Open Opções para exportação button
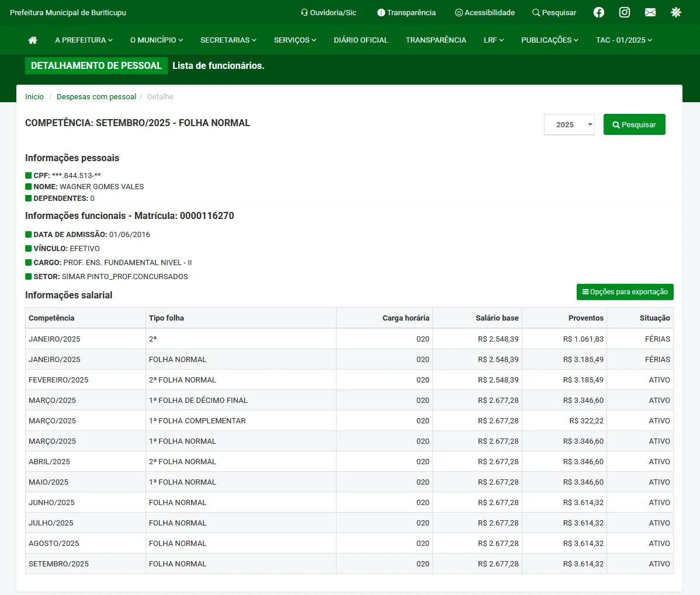This screenshot has height=595, width=700. [x=625, y=292]
